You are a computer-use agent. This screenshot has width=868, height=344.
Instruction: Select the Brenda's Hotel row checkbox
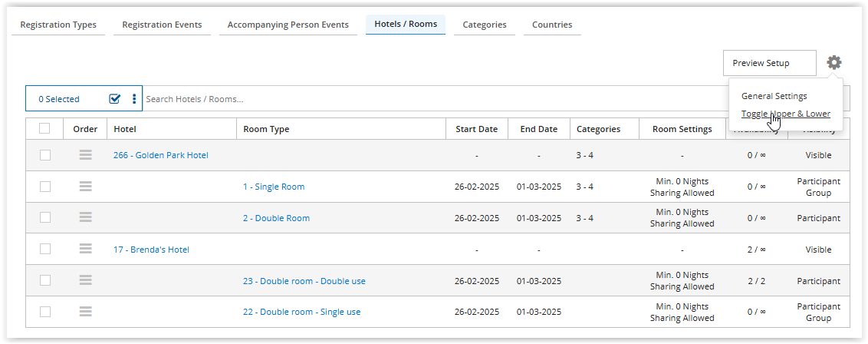[x=45, y=250]
